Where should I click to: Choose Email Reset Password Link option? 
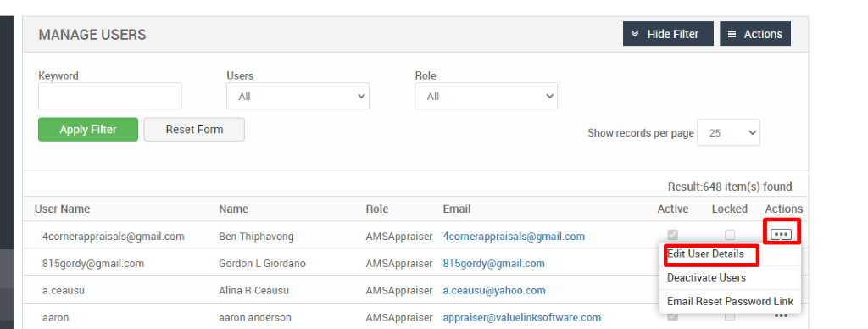click(x=730, y=301)
